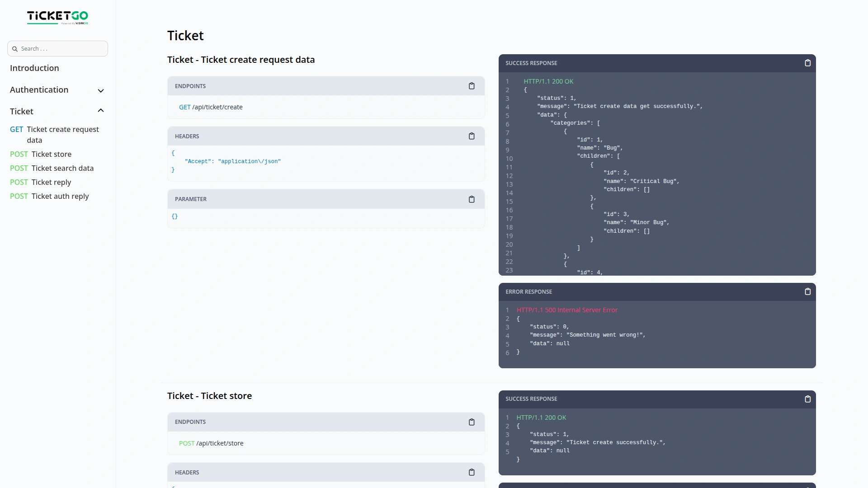Copy the ENDPOINTS code snippet
The image size is (868, 488).
(472, 86)
